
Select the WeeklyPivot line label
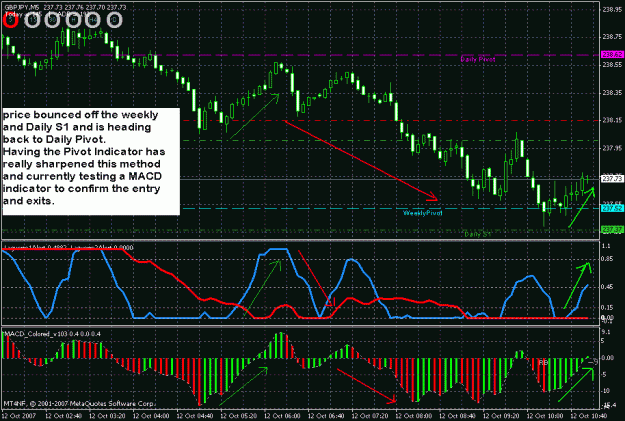tap(423, 213)
